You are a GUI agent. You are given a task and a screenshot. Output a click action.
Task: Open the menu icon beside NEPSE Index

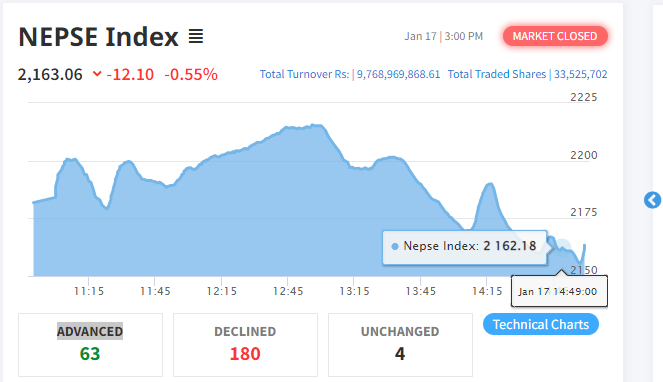[x=196, y=36]
